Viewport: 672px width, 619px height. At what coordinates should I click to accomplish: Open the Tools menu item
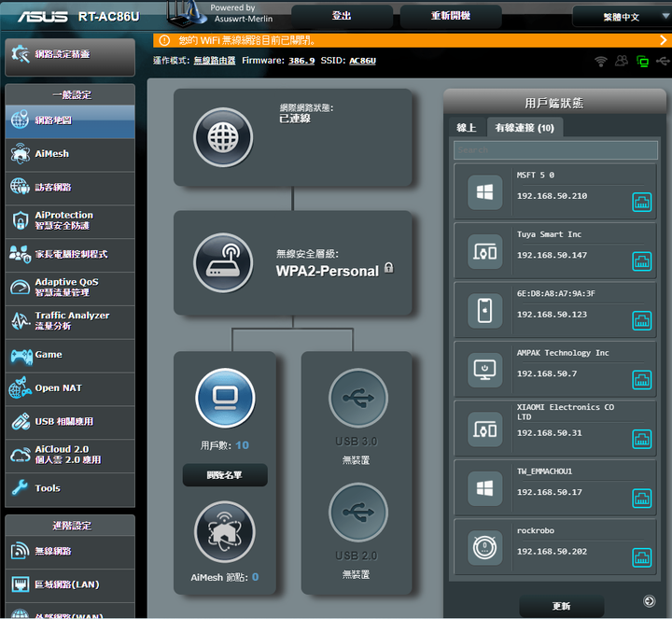[x=70, y=488]
